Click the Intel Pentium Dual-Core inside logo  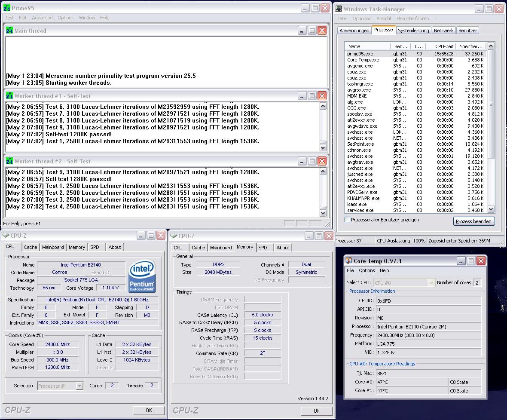pos(142,277)
